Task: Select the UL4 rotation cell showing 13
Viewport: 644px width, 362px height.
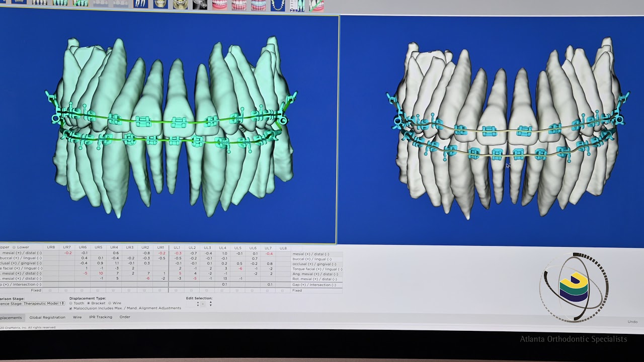Action: [222, 279]
